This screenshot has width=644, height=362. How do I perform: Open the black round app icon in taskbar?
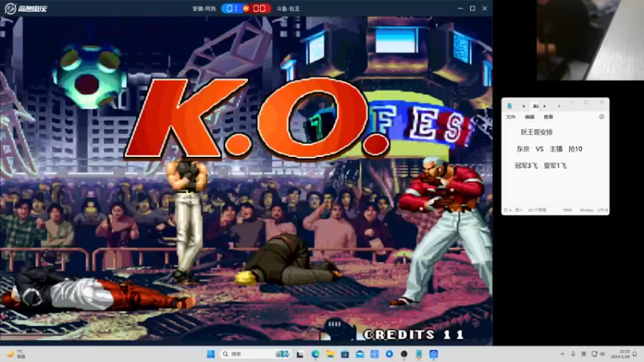coord(404,354)
